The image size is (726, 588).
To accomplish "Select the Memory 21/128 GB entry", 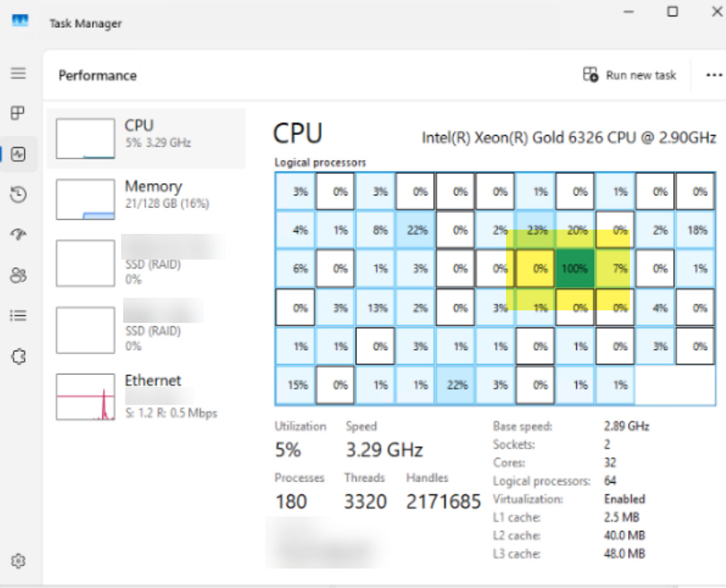I will point(145,199).
